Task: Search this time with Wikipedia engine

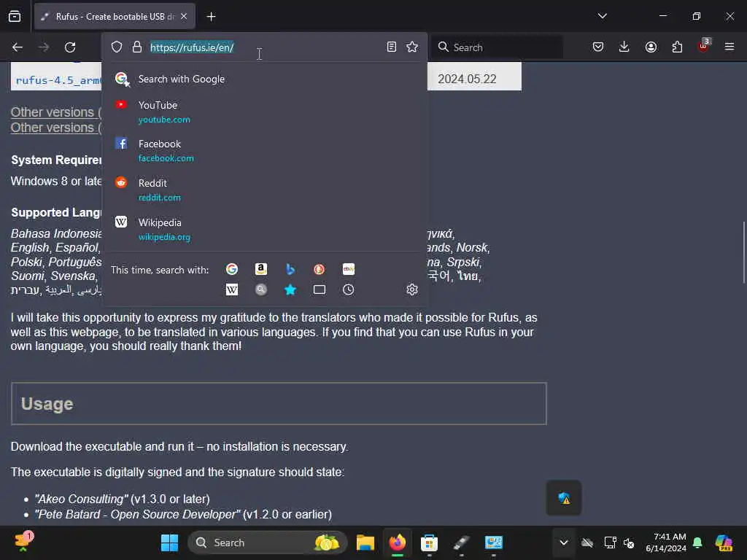Action: pyautogui.click(x=232, y=289)
